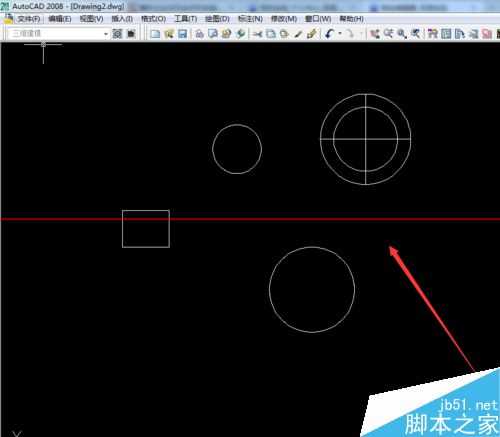
Task: Open the 标注(N) menu
Action: (250, 19)
